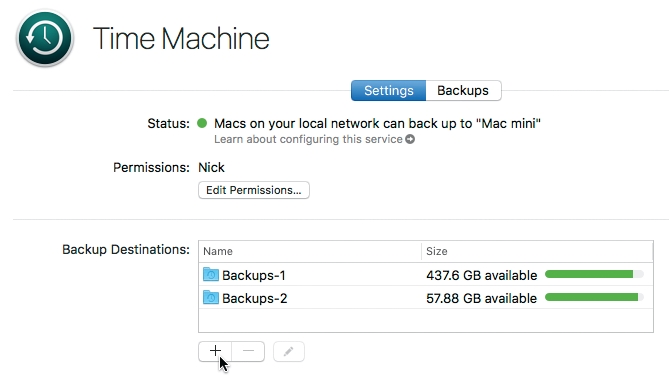The width and height of the screenshot is (669, 376).
Task: Click the green status indicator dot
Action: point(202,123)
